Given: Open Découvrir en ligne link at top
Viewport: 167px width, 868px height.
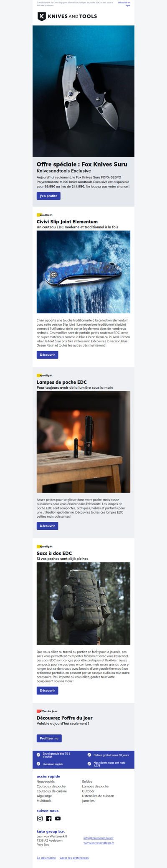Looking at the screenshot, I should coord(124,4).
